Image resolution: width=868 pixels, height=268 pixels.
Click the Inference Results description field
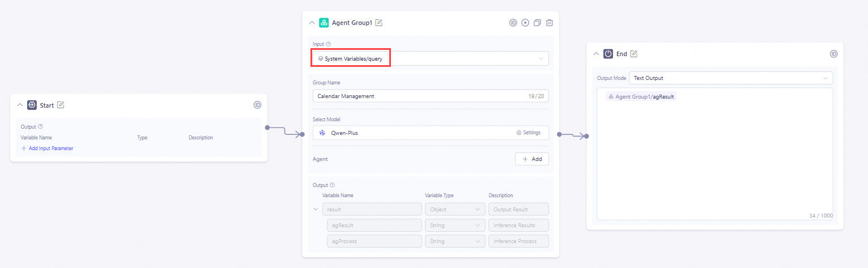click(x=518, y=225)
